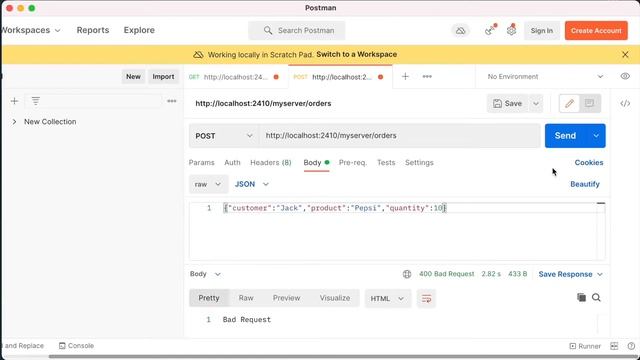The height and width of the screenshot is (360, 640).
Task: Click the Reports menu item
Action: point(93,30)
